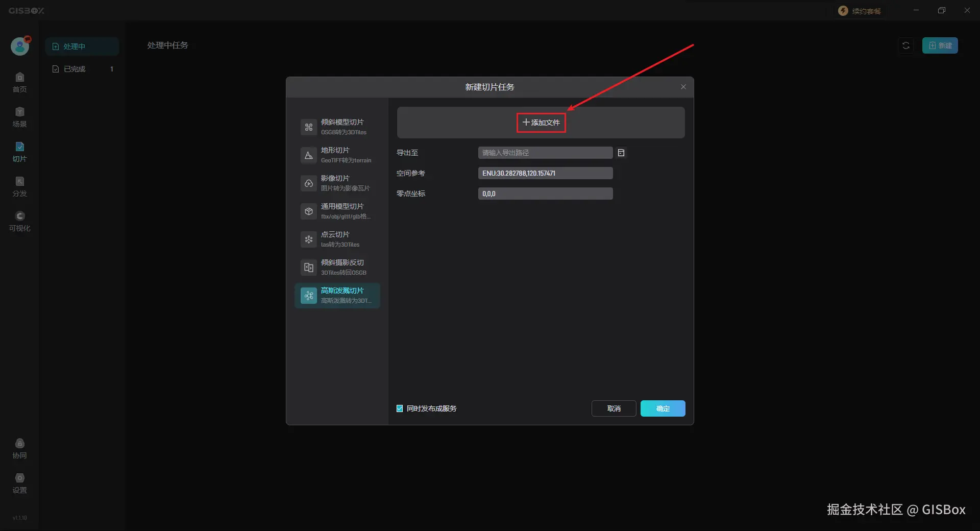Click the 空间参考 spatial reference field
980x531 pixels.
(x=545, y=173)
